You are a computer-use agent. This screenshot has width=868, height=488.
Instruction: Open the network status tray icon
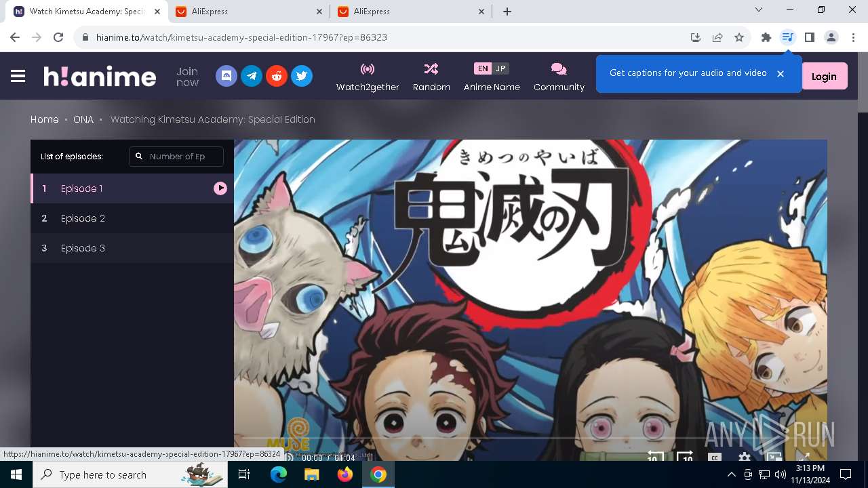tap(764, 474)
